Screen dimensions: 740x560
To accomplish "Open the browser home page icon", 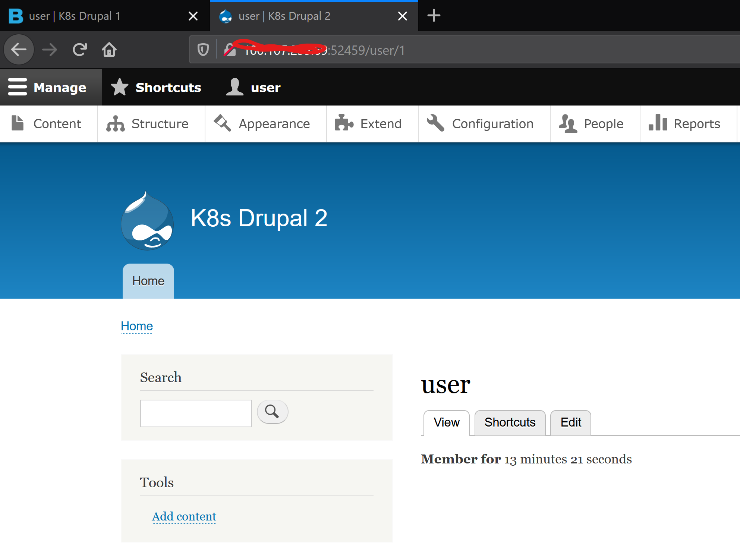I will [x=109, y=50].
